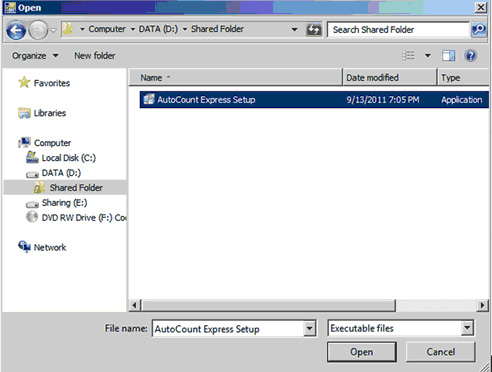492x372 pixels.
Task: Click the AutoCount Express Setup file icon
Action: click(149, 99)
